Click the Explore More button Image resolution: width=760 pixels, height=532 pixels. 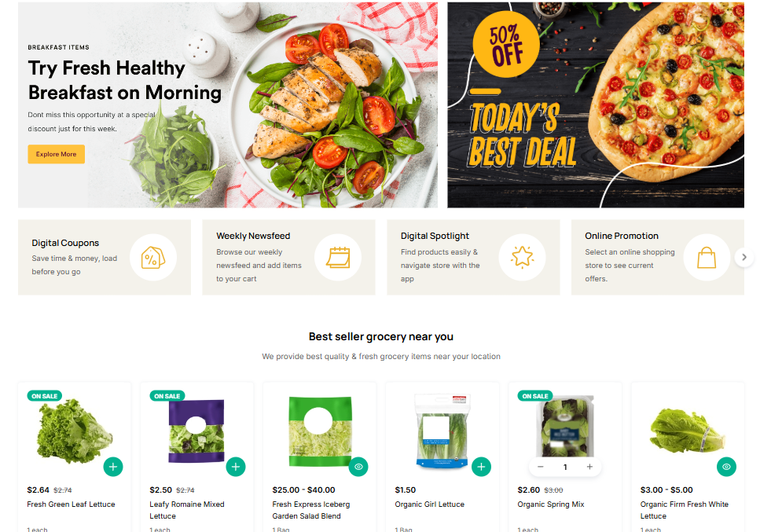coord(57,154)
